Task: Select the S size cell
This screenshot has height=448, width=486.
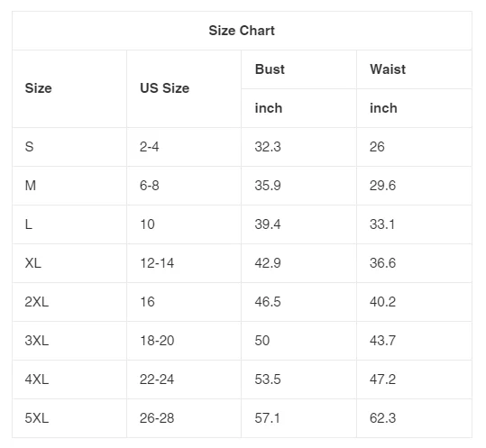Action: click(x=29, y=147)
